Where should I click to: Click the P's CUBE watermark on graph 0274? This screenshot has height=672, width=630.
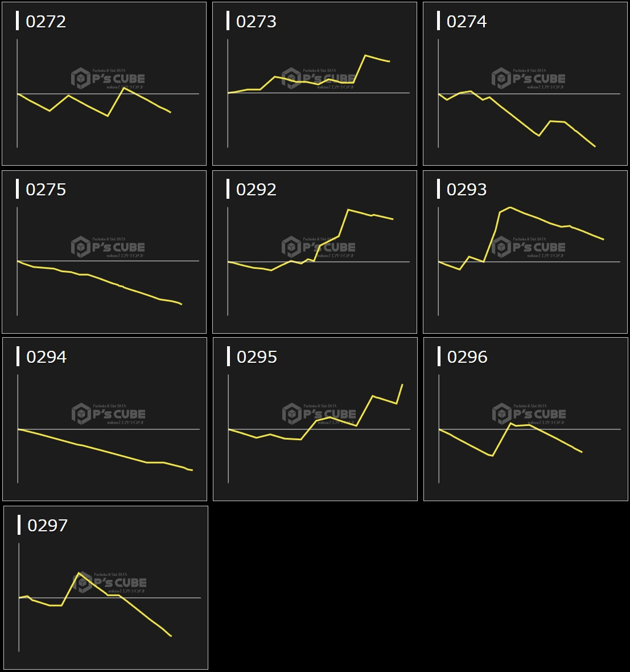point(529,79)
